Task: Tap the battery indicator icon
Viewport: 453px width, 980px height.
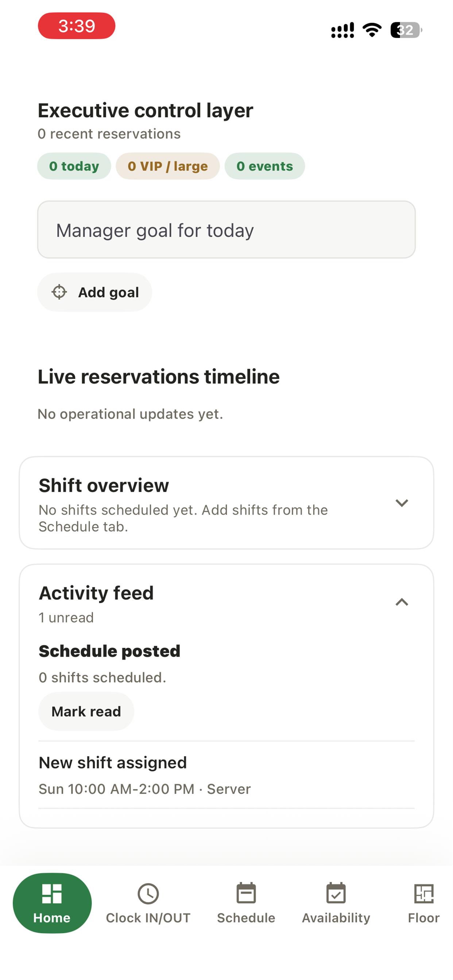Action: (x=406, y=30)
